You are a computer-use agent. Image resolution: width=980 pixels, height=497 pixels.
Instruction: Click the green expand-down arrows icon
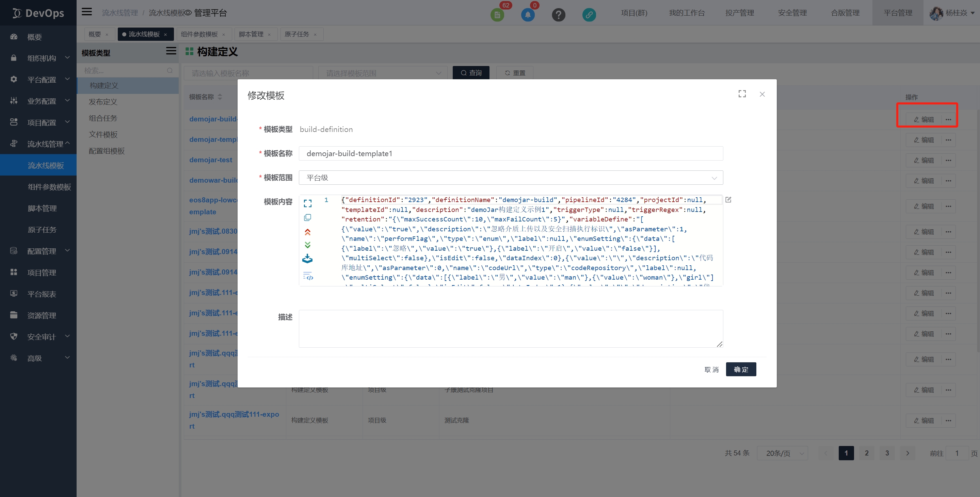(x=307, y=245)
